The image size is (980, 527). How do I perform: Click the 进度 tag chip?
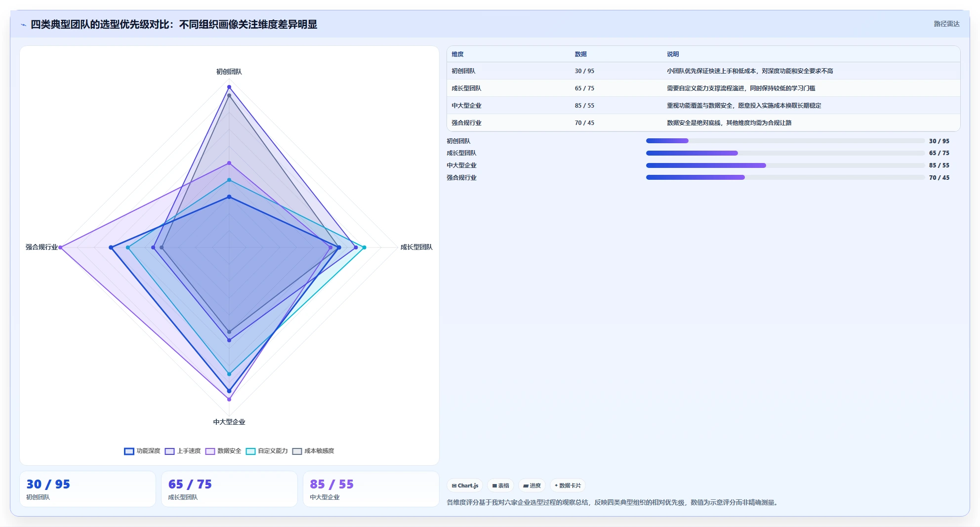[x=532, y=486]
